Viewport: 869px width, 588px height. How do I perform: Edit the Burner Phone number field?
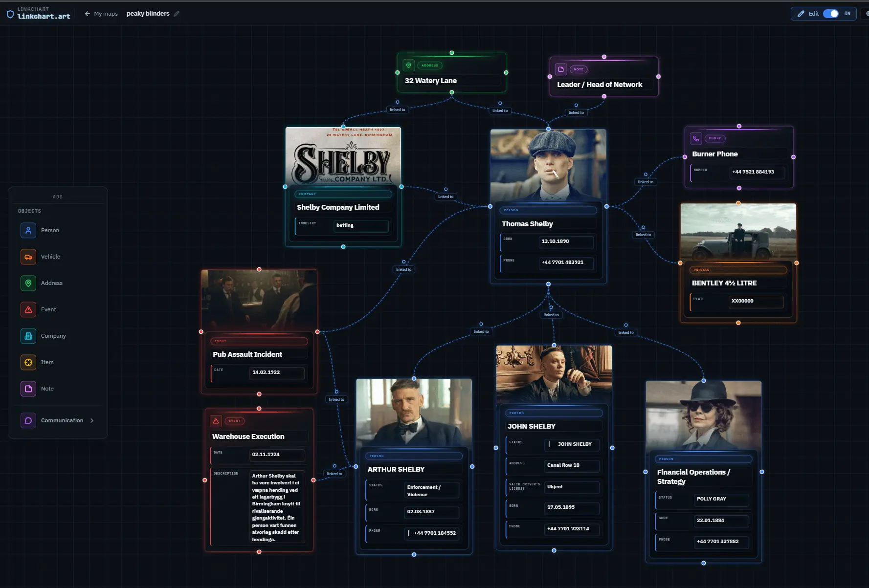point(757,172)
